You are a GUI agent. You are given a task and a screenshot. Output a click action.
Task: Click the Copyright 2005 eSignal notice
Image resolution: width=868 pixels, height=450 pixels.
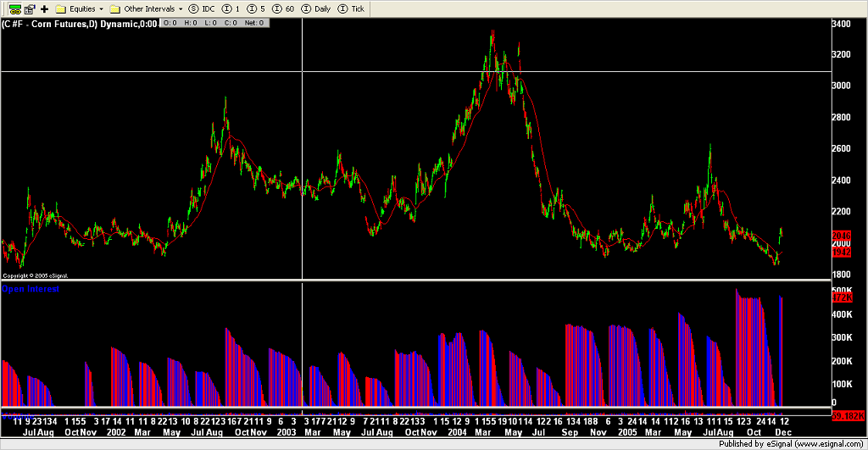click(36, 275)
